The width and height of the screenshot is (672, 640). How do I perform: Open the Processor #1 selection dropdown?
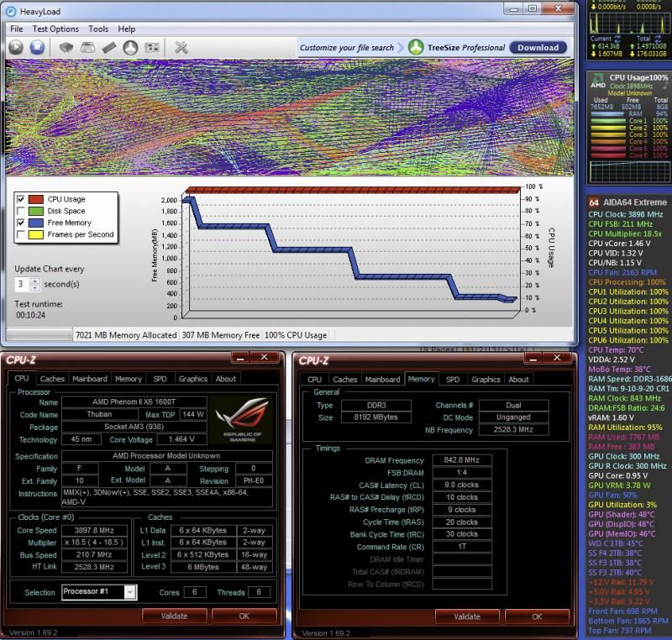[x=129, y=592]
